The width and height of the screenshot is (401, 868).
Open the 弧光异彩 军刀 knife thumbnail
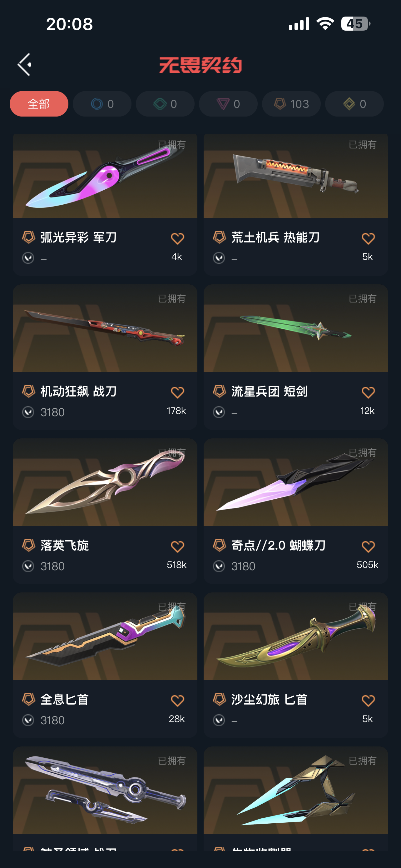(x=105, y=176)
